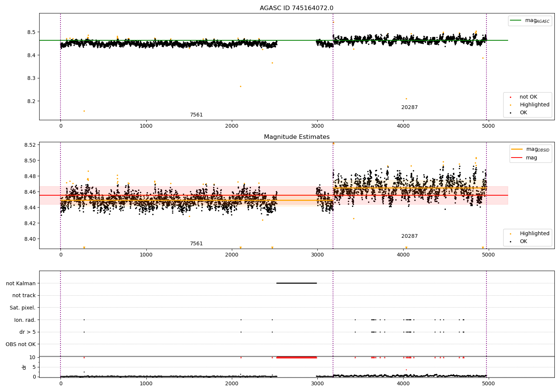Click the red line swatch beside "mag" legend entry
The height and width of the screenshot is (392, 560).
(517, 158)
